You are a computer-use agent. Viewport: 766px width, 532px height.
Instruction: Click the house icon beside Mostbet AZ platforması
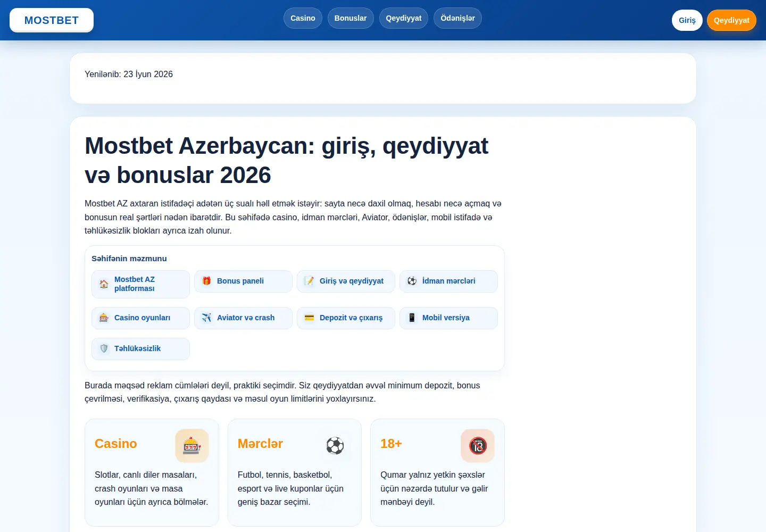(104, 284)
